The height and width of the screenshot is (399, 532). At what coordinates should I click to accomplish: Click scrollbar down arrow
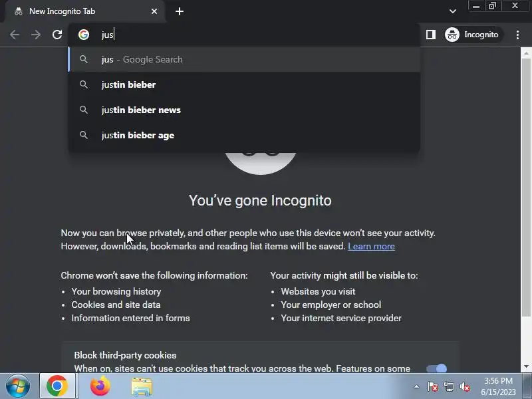526,367
